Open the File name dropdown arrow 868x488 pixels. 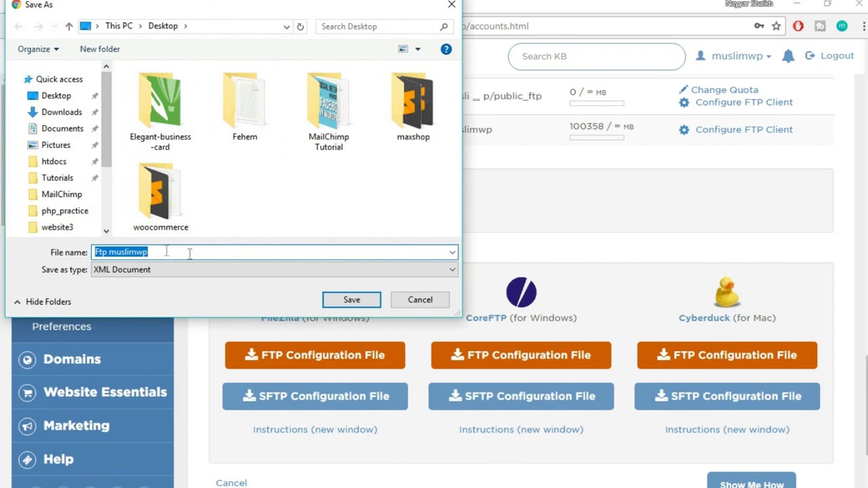click(x=452, y=252)
